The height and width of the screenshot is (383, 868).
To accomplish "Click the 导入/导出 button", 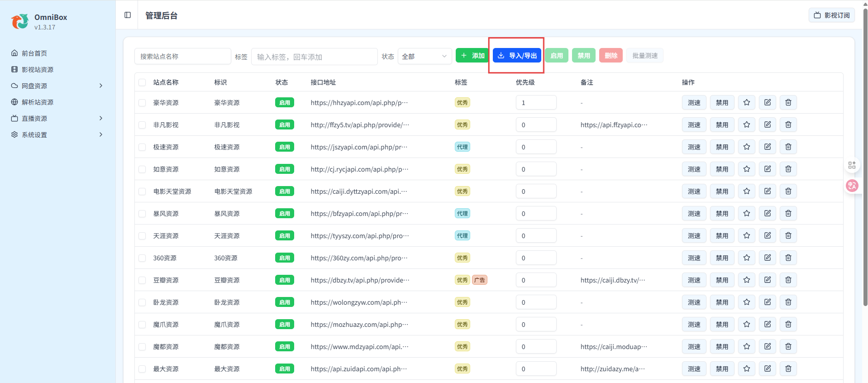I will pyautogui.click(x=517, y=56).
